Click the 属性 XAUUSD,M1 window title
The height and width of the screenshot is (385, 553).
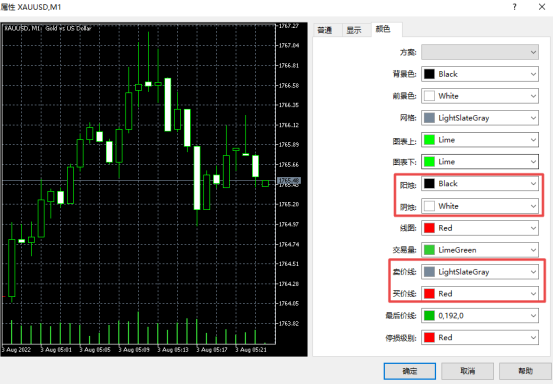[x=31, y=7]
